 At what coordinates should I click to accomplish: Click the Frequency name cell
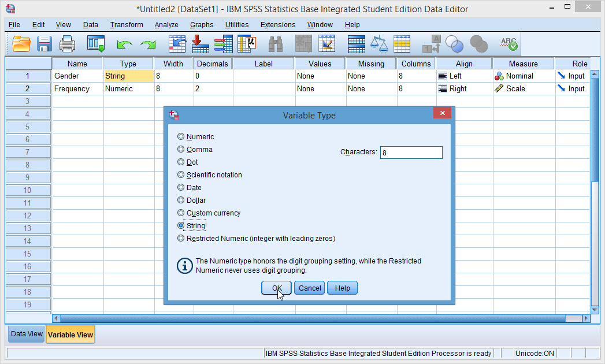click(x=77, y=88)
